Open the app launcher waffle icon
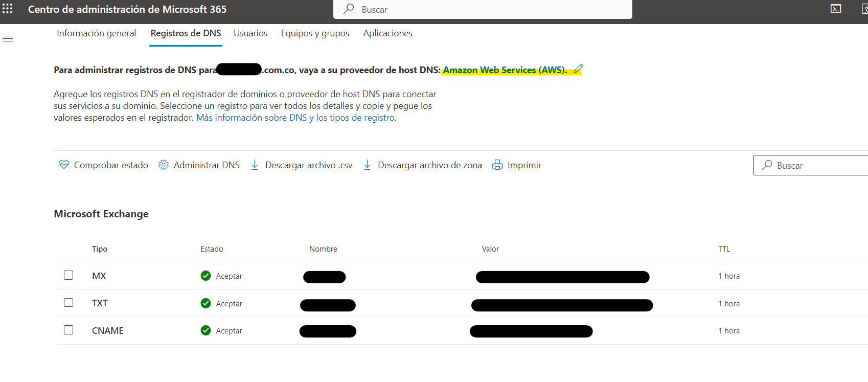Viewport: 868px width, 382px height. (8, 9)
